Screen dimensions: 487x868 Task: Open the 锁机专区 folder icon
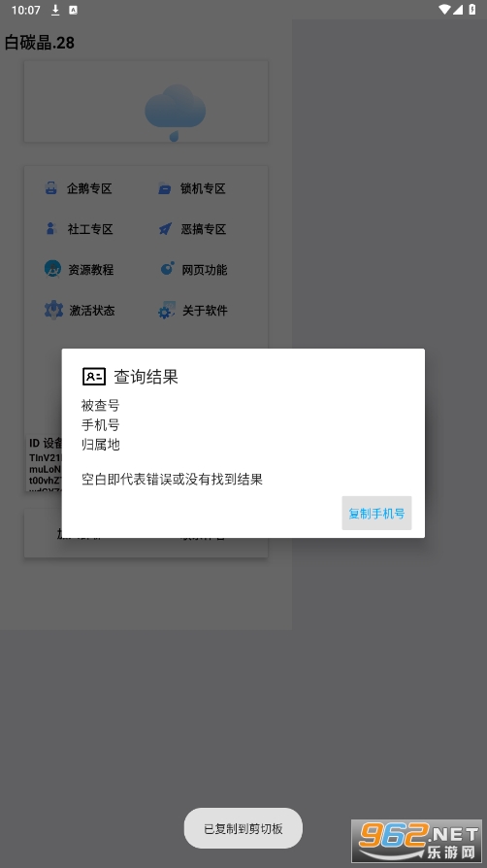164,188
